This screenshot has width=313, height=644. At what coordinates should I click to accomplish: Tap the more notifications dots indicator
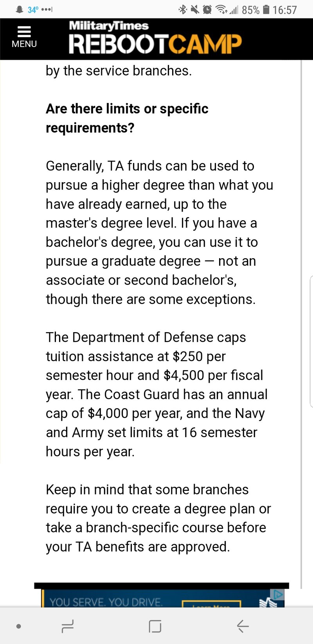pos(47,10)
